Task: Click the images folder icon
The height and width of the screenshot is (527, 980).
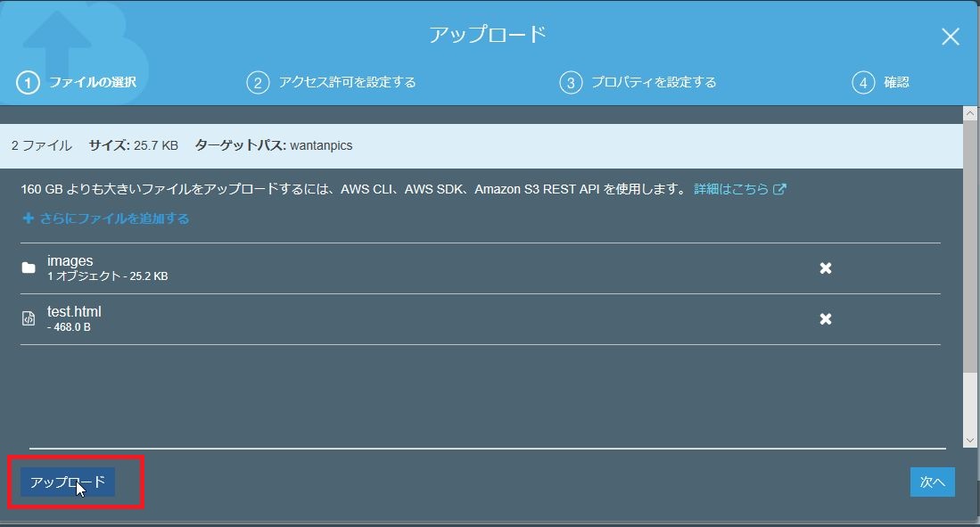Action: (29, 266)
